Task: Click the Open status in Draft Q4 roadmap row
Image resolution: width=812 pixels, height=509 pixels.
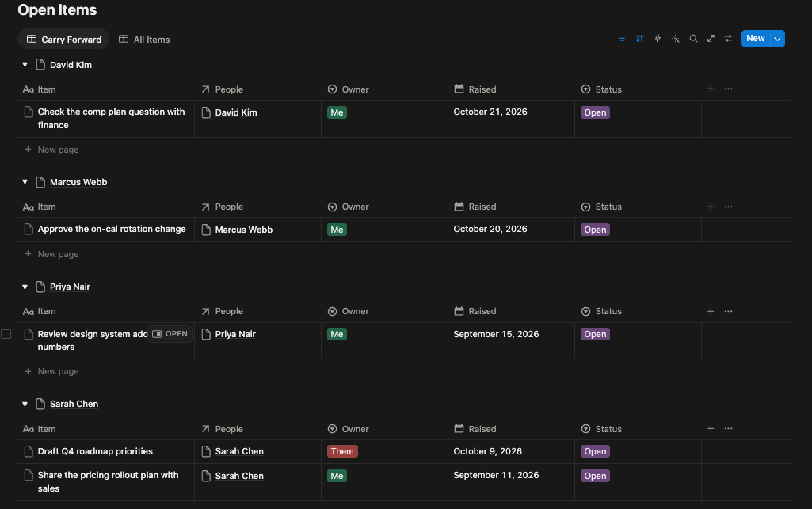Action: point(595,451)
